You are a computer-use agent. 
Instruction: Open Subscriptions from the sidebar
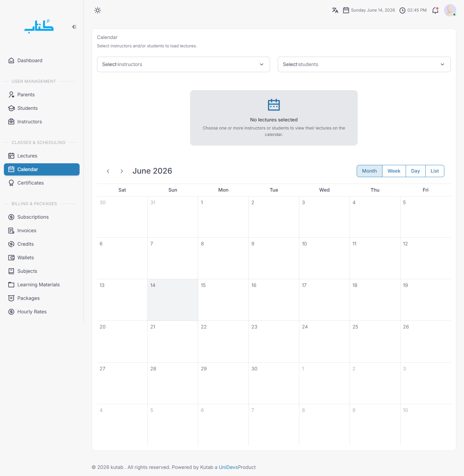click(x=42, y=217)
